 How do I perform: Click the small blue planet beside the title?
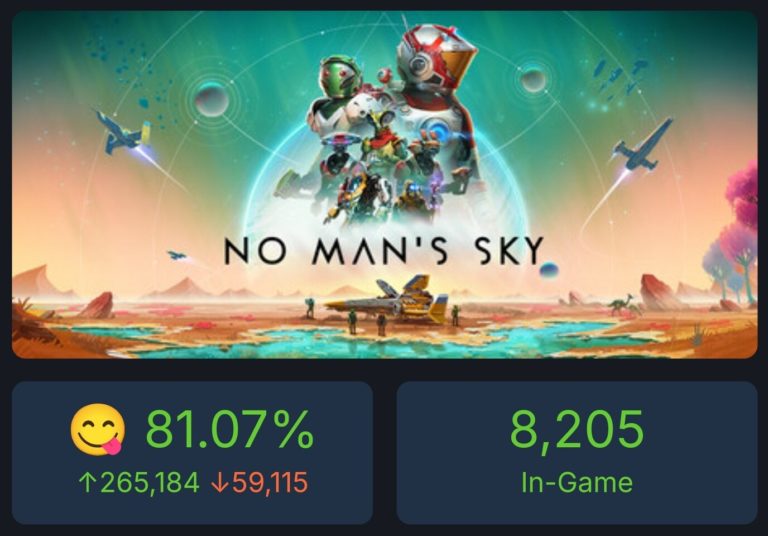pyautogui.click(x=548, y=269)
